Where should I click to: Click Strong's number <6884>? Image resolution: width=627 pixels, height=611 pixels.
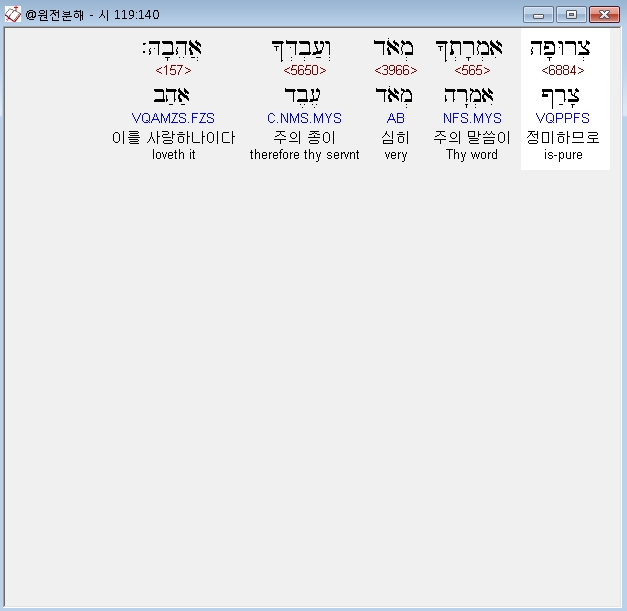[x=563, y=70]
